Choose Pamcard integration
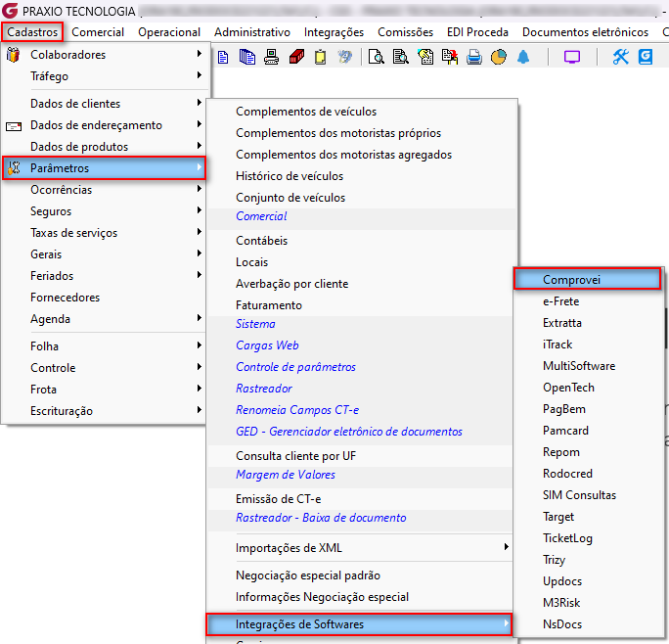Screen dimensions: 669x644 tap(589, 431)
